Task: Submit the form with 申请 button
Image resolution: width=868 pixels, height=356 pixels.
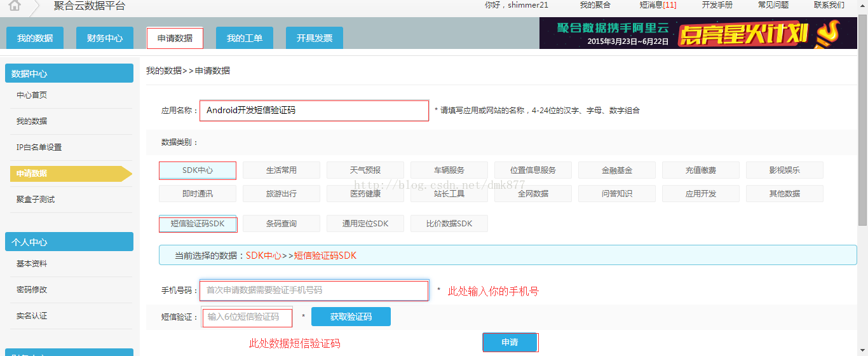Action: 510,343
